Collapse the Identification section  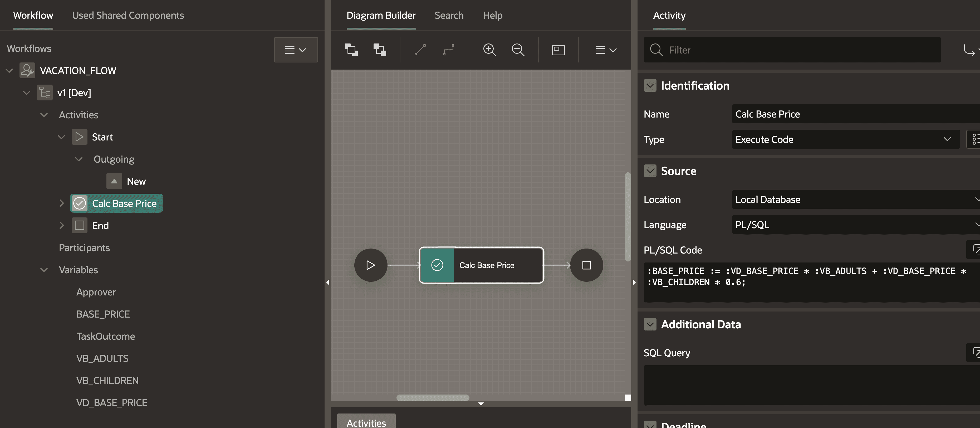(650, 86)
